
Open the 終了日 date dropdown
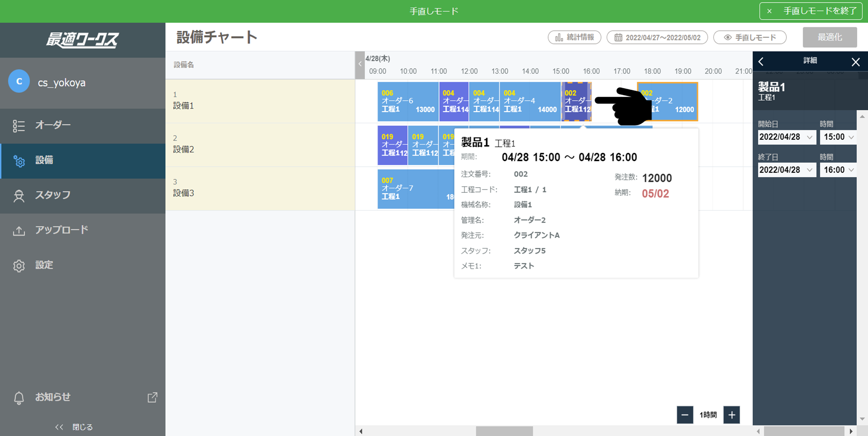pyautogui.click(x=787, y=170)
